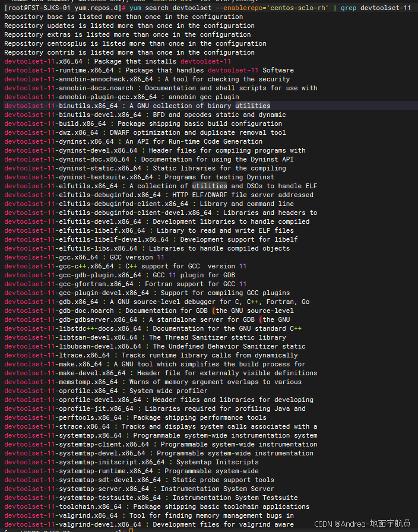
Task: Click devtoolset-11-gcc-gdb-plugin.x86_64 entry
Action: pyautogui.click(x=119, y=275)
